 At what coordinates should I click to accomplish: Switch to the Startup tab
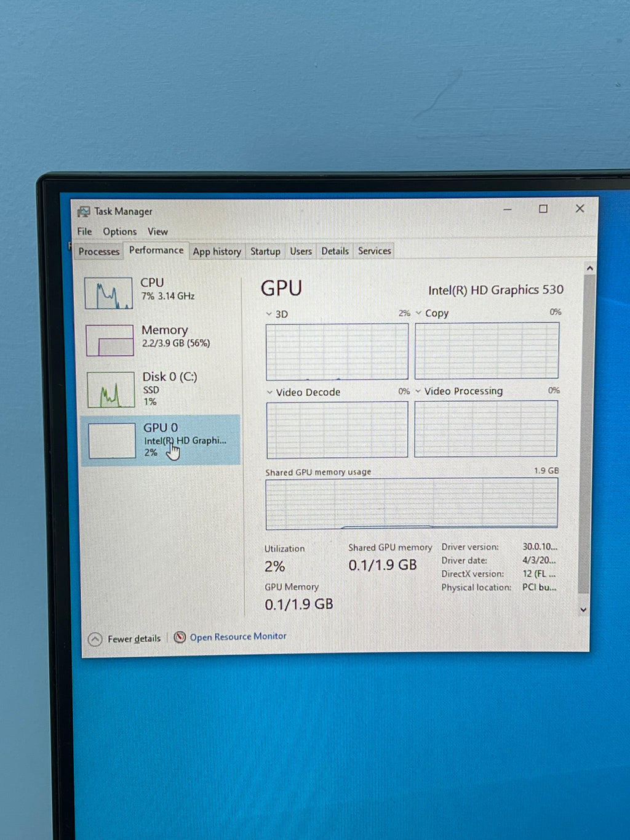[x=265, y=251]
